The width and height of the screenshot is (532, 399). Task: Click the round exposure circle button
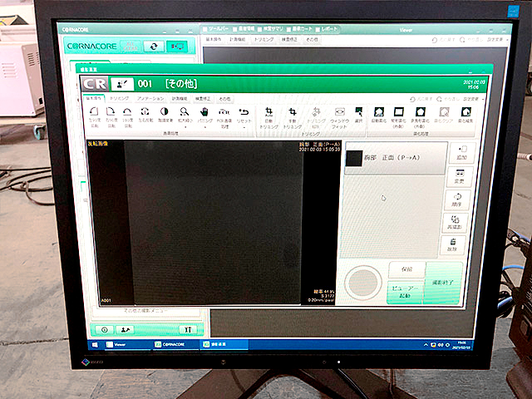(x=363, y=283)
